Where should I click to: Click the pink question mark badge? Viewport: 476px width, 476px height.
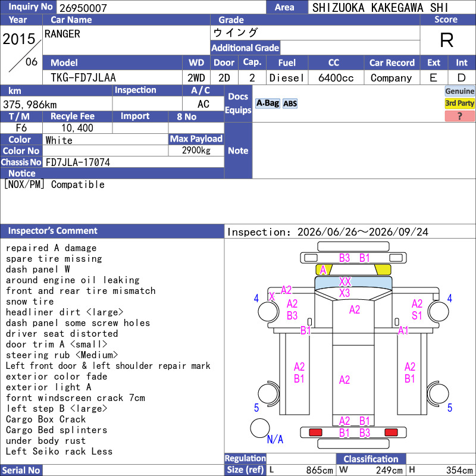pos(459,116)
